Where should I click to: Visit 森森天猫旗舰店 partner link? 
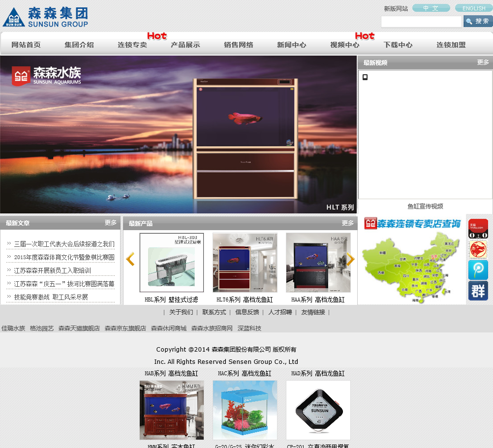(79, 329)
